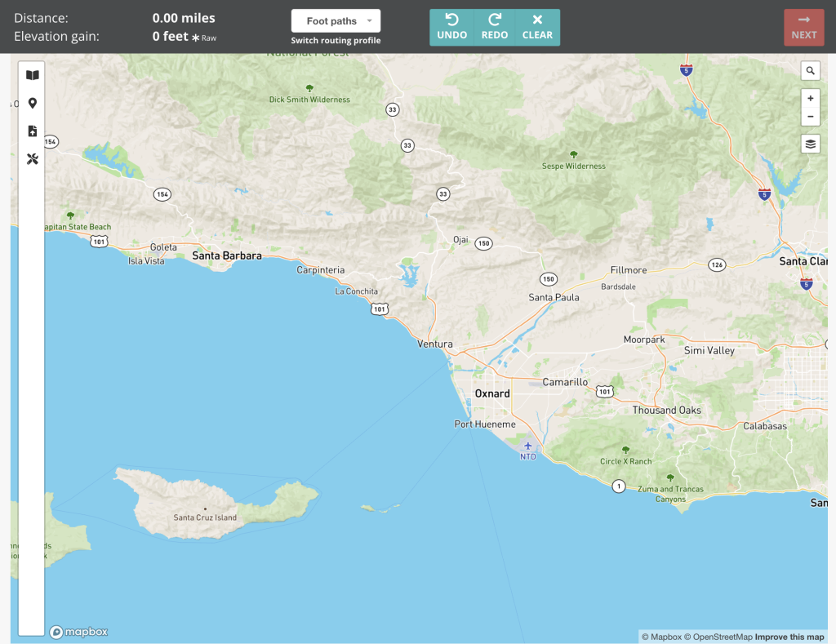
Task: Click the Port Hueneme label
Action: click(485, 424)
